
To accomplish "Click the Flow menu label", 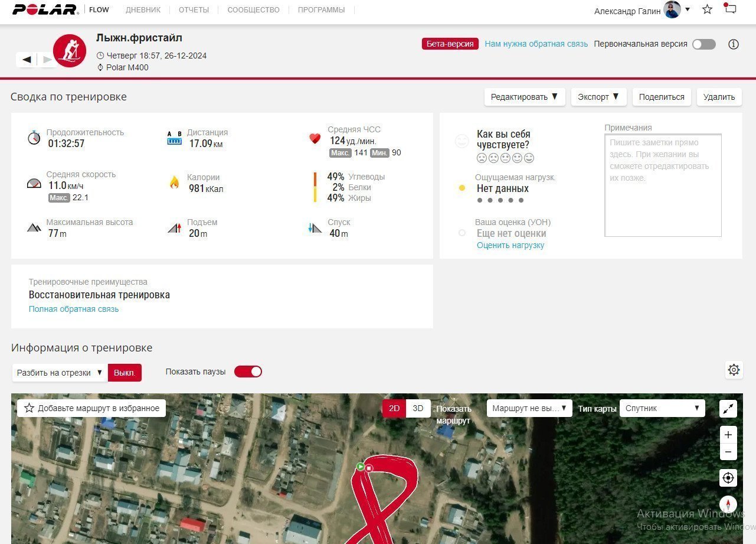I will pos(99,9).
